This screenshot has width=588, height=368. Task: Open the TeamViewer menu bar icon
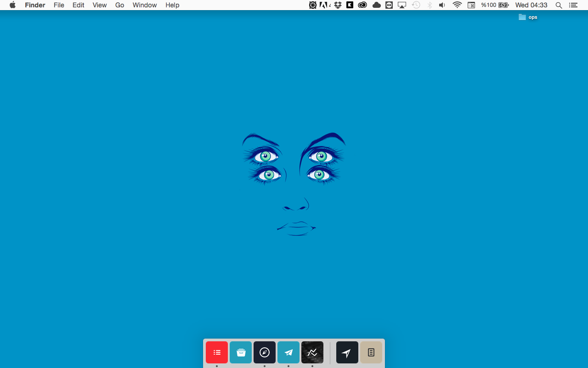(x=389, y=5)
